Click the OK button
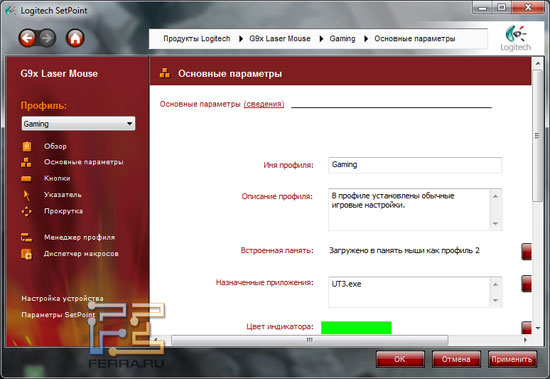This screenshot has height=379, width=550. tap(400, 359)
